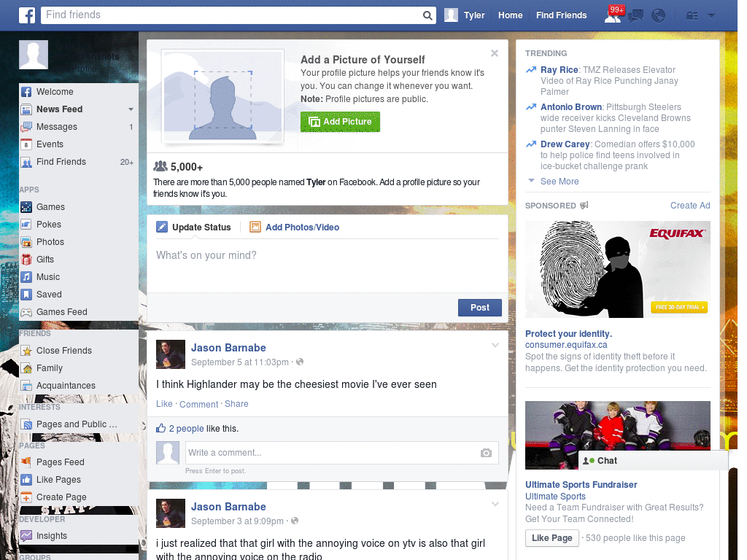Click the consumer.equifax.ca link
Screen dimensions: 747x560
(x=566, y=345)
